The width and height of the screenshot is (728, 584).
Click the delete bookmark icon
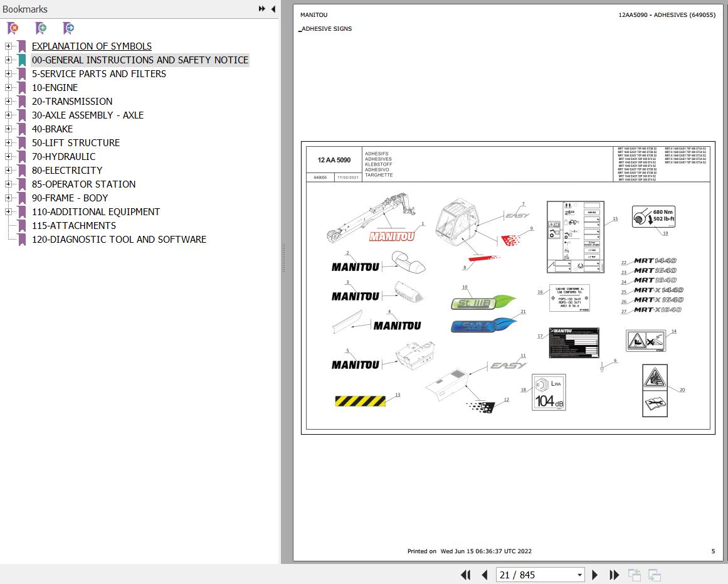[x=13, y=28]
